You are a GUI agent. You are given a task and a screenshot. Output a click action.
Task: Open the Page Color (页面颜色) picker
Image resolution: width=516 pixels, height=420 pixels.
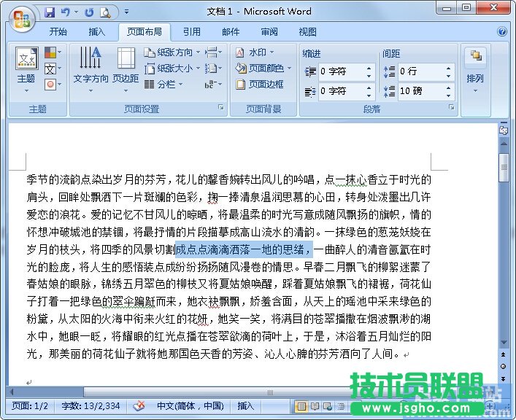tap(263, 69)
